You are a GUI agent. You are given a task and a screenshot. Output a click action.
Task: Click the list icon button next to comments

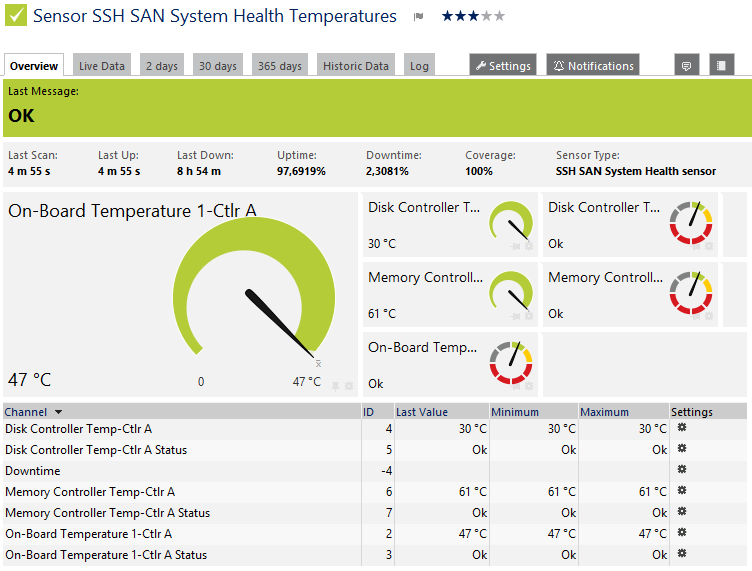click(721, 65)
